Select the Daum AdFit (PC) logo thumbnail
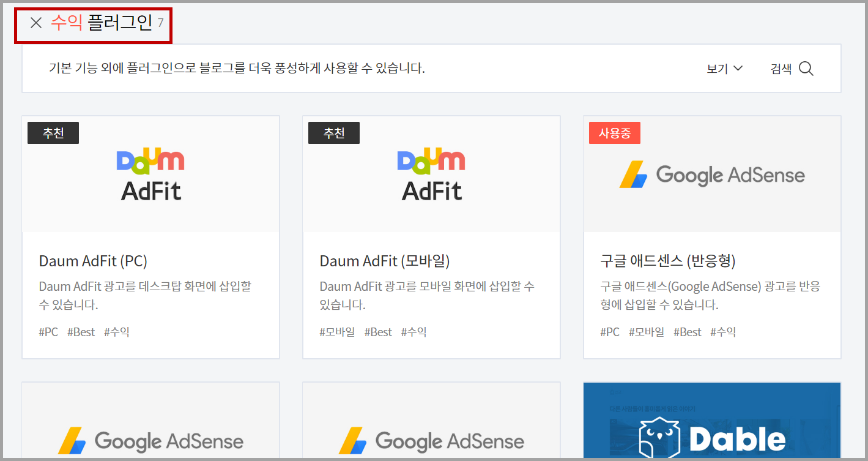This screenshot has height=461, width=868. click(x=150, y=174)
